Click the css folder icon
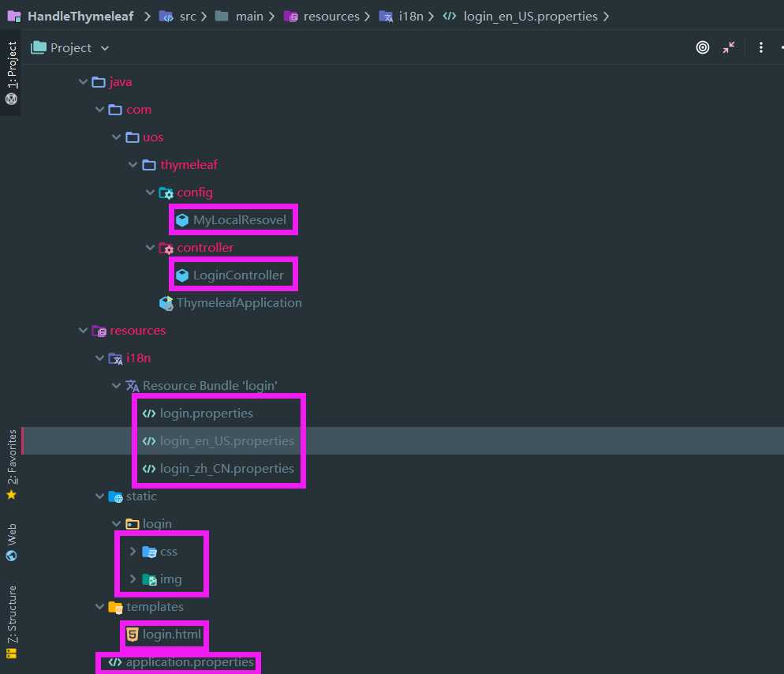Viewport: 784px width, 674px height. (149, 552)
